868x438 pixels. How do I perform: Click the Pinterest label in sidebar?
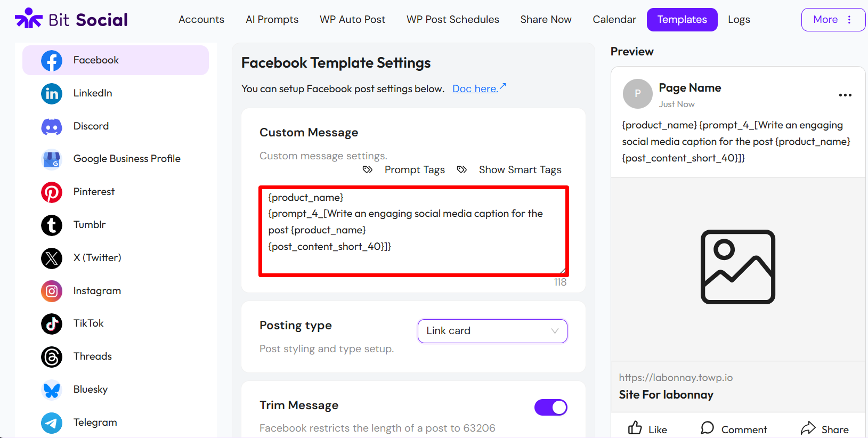(x=94, y=192)
